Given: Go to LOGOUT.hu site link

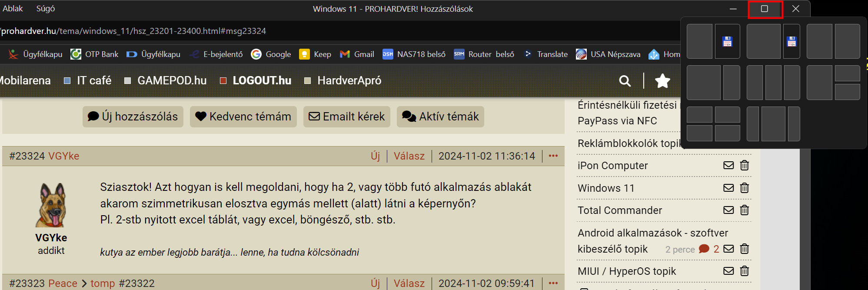Looking at the screenshot, I should click(256, 80).
